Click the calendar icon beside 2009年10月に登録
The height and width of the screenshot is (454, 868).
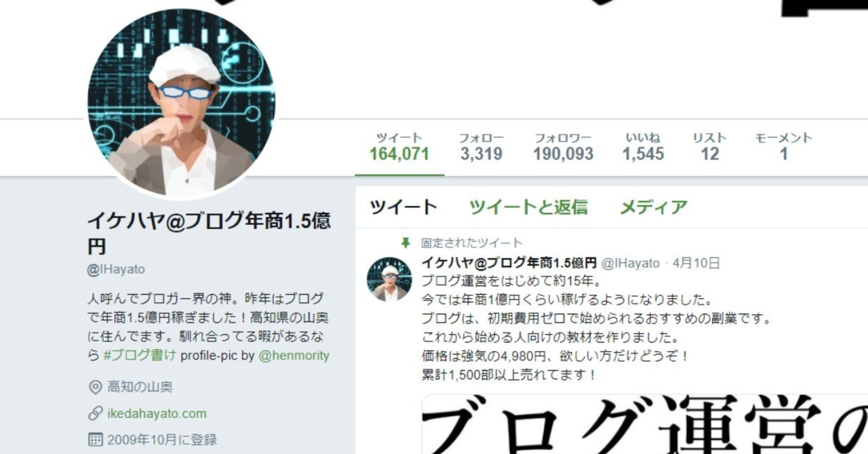point(96,440)
